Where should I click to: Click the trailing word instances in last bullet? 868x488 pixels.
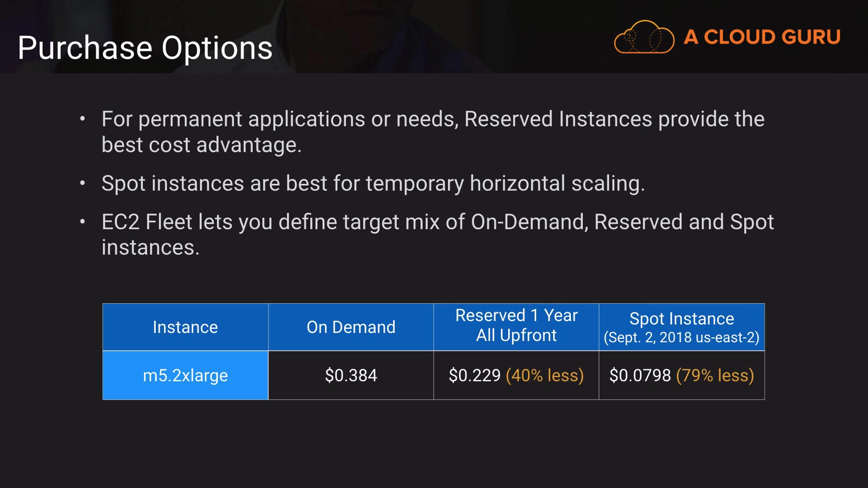click(150, 248)
